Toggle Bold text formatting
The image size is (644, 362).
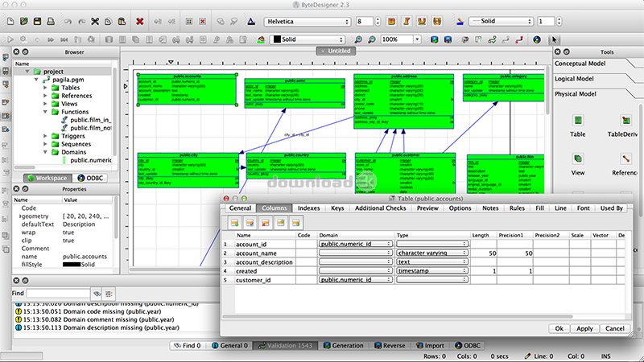coord(391,22)
